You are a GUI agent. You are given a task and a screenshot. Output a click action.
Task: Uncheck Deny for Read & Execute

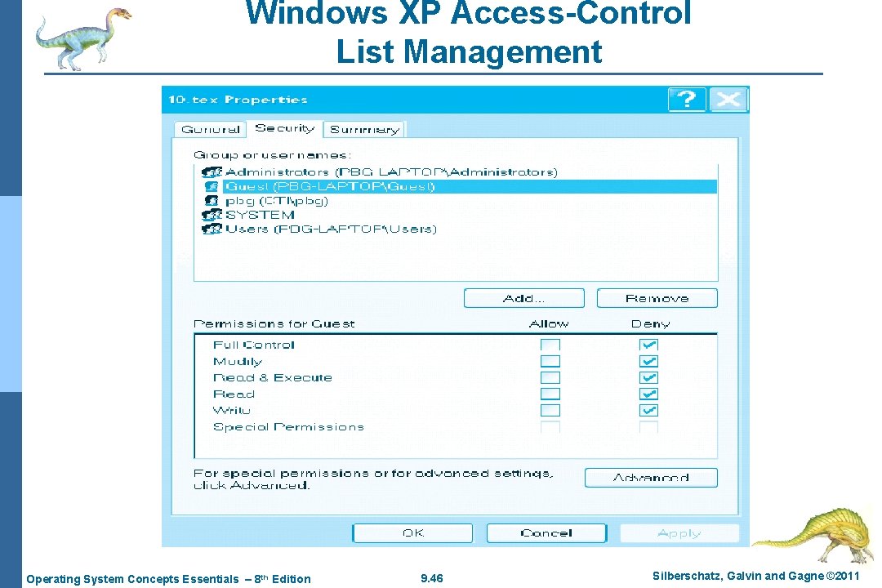point(648,377)
